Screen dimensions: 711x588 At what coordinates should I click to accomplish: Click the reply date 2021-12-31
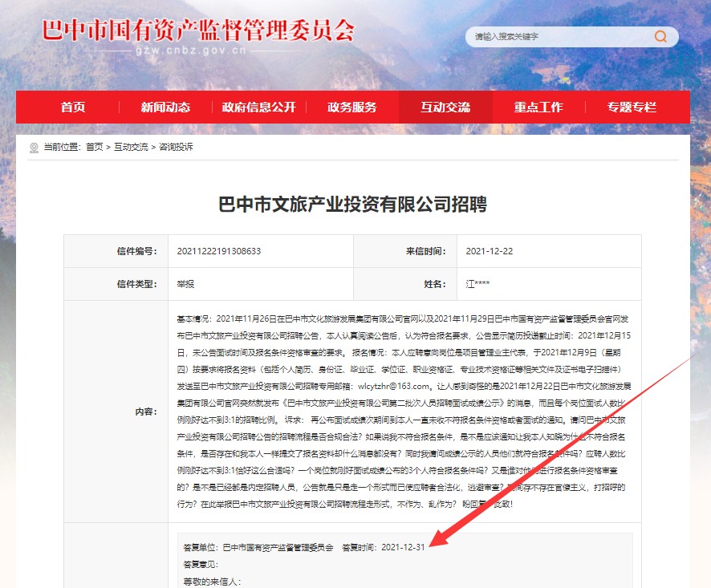point(403,547)
